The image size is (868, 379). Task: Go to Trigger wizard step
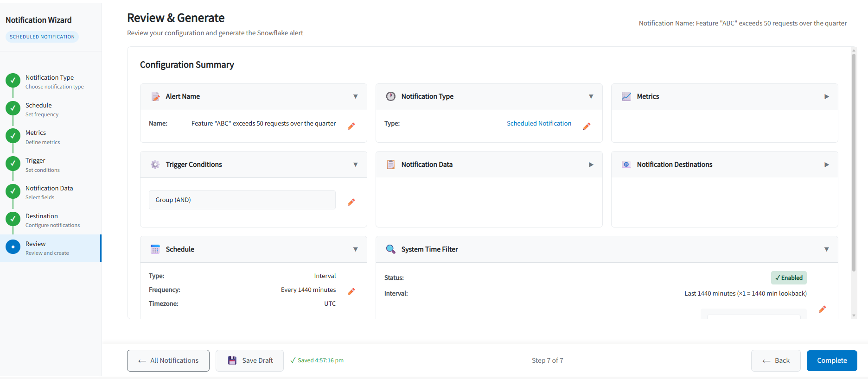pos(51,165)
